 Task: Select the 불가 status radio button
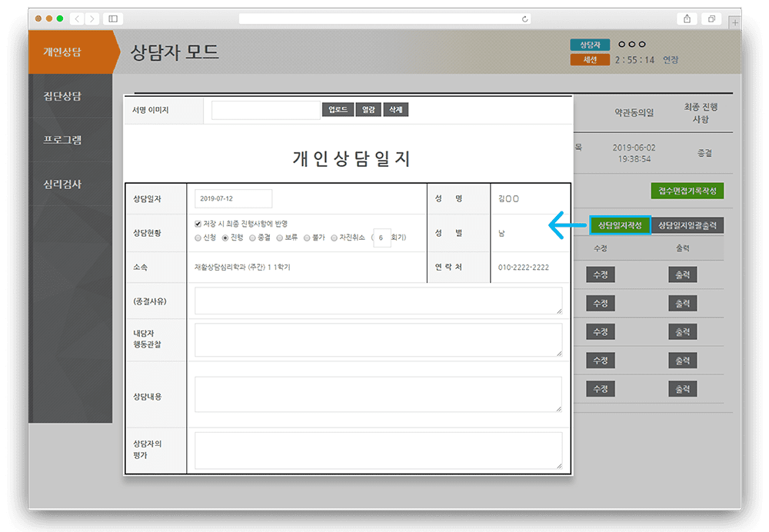point(307,238)
